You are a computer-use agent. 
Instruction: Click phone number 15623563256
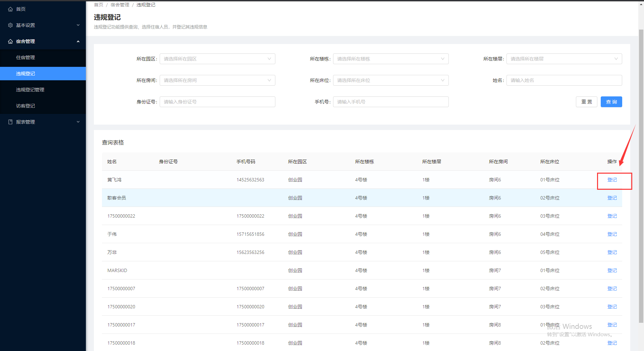250,252
